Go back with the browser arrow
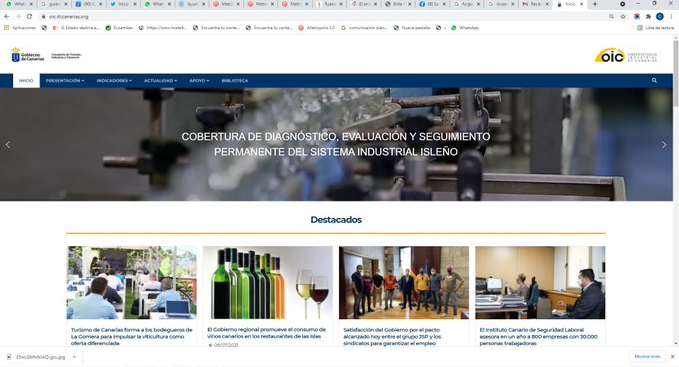This screenshot has width=679, height=367. point(6,16)
